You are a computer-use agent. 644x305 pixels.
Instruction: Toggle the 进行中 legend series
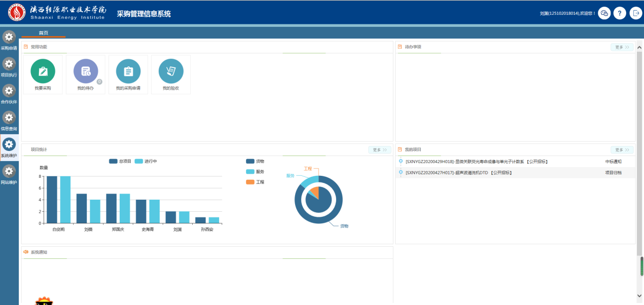(x=146, y=161)
